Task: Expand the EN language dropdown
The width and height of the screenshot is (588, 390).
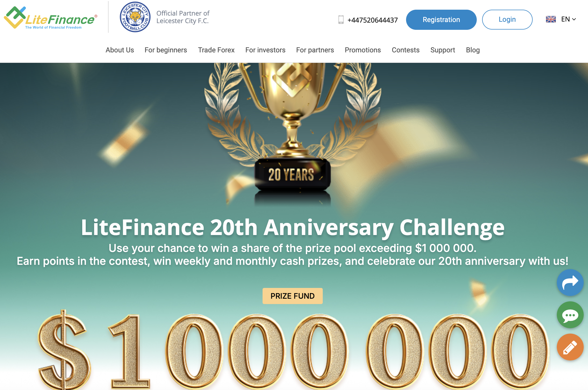Action: (569, 19)
